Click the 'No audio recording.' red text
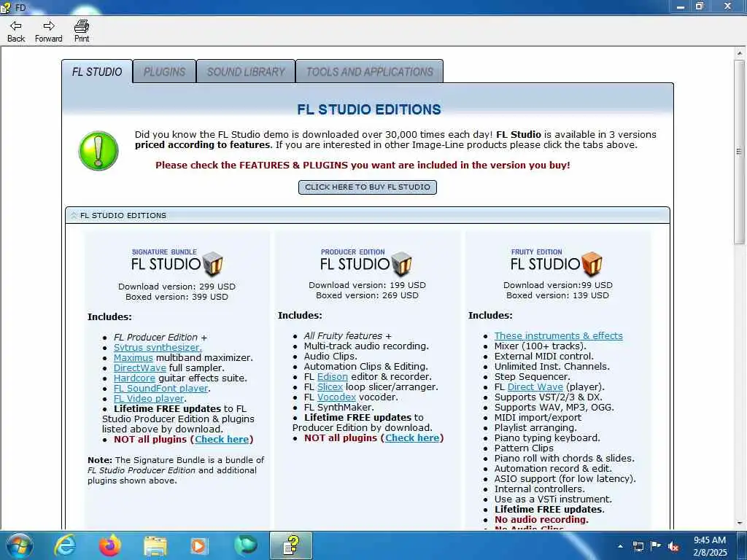This screenshot has width=747, height=560. tap(542, 519)
